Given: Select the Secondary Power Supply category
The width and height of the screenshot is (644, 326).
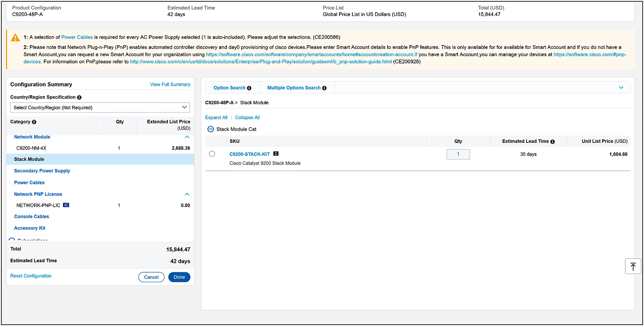Looking at the screenshot, I should click(42, 171).
